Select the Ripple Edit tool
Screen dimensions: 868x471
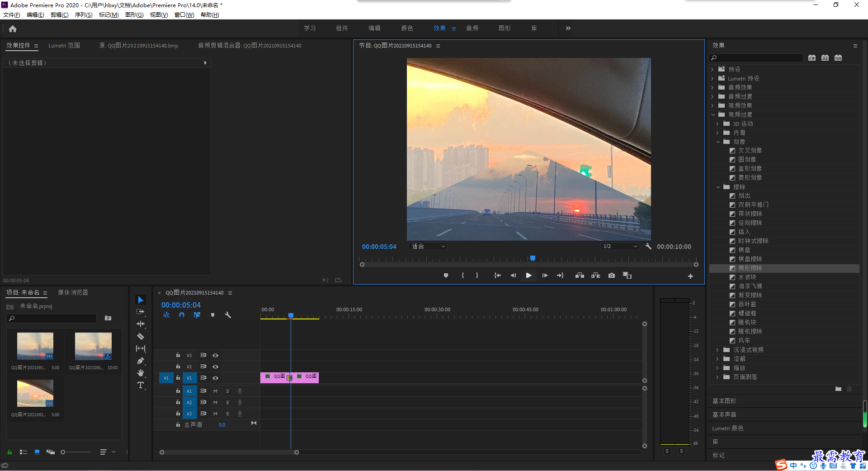[x=141, y=324]
